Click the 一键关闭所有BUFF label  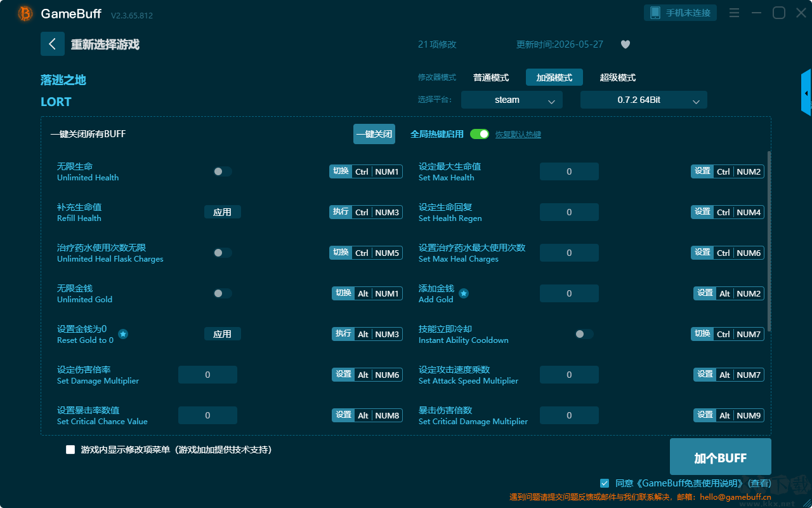tap(88, 134)
